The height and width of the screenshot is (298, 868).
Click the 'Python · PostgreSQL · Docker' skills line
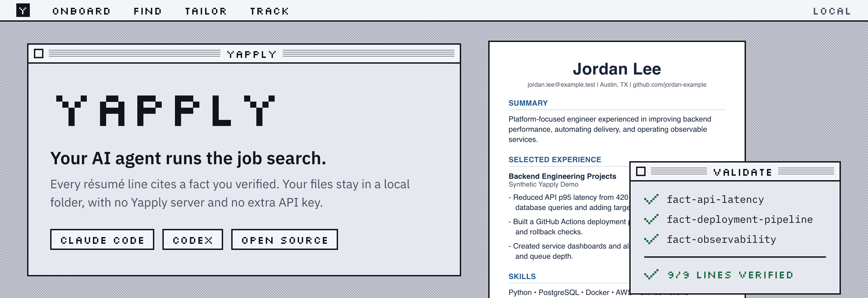click(569, 292)
